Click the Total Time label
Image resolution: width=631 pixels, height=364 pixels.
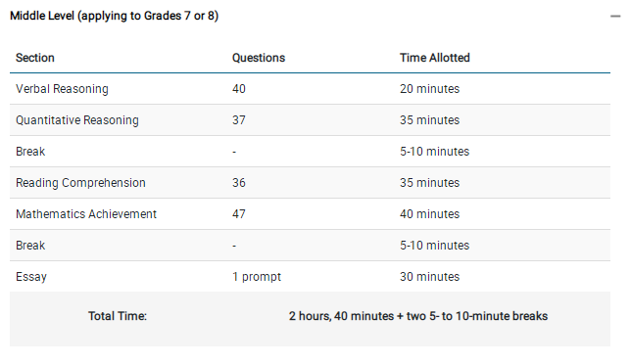118,316
